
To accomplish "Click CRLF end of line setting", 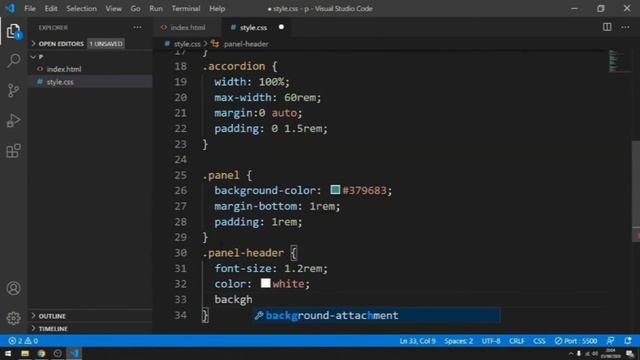I will [517, 341].
